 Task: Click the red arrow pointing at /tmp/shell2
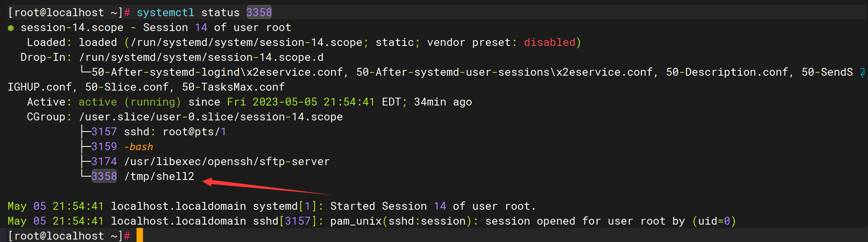265,187
